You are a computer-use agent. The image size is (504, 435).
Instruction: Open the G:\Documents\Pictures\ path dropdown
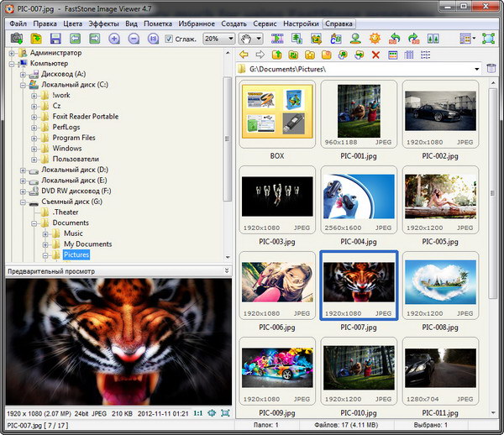[x=475, y=69]
